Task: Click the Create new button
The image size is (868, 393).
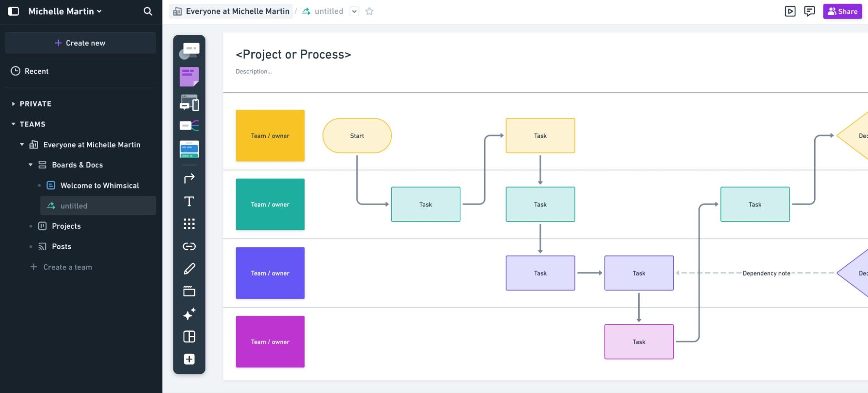Action: point(80,43)
